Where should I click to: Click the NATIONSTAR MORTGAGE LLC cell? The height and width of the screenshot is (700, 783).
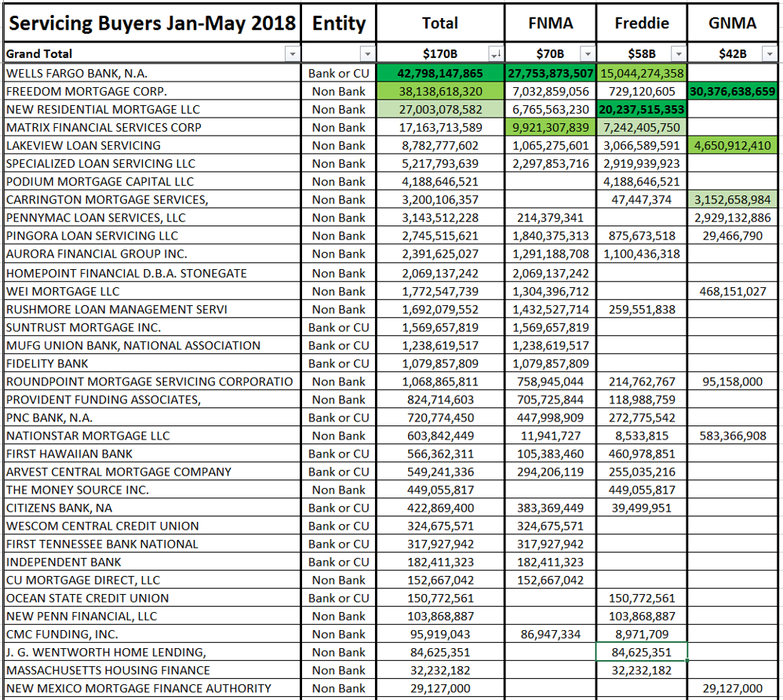tap(152, 436)
